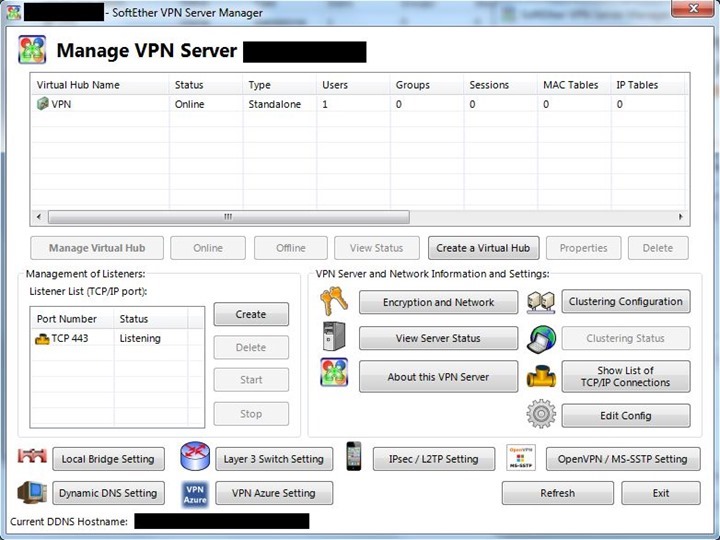Click Create in the listener management
720x540 pixels.
[x=251, y=314]
